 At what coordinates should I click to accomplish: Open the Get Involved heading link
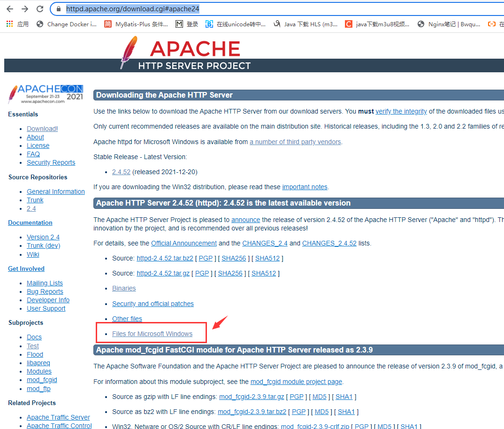[26, 268]
